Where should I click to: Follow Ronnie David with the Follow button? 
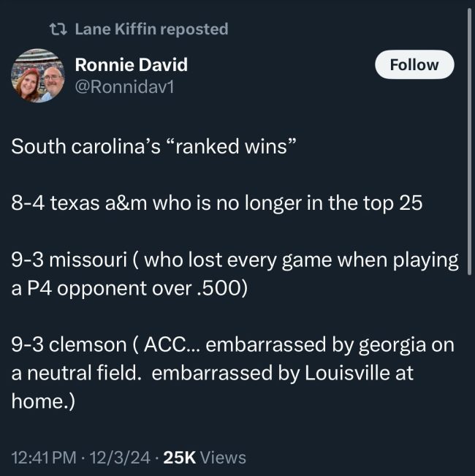coord(414,65)
